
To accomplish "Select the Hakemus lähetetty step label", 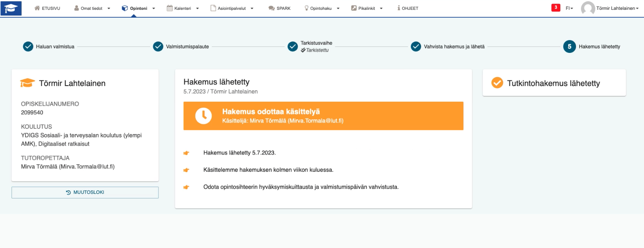I will (599, 47).
